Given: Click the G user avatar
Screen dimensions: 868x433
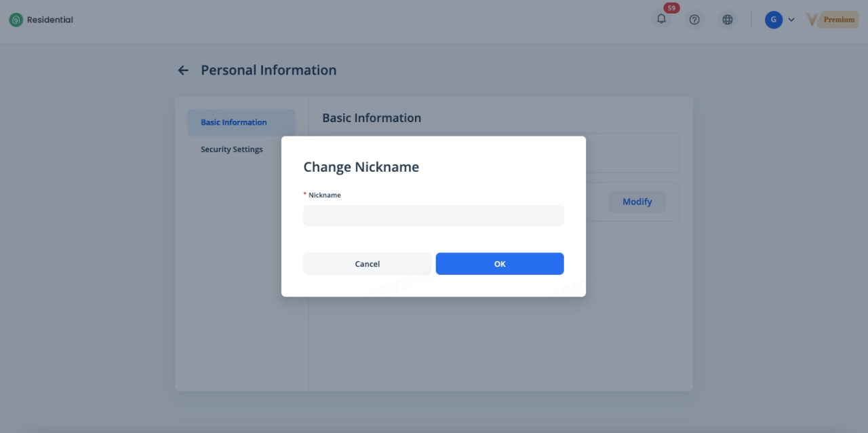Looking at the screenshot, I should point(773,20).
